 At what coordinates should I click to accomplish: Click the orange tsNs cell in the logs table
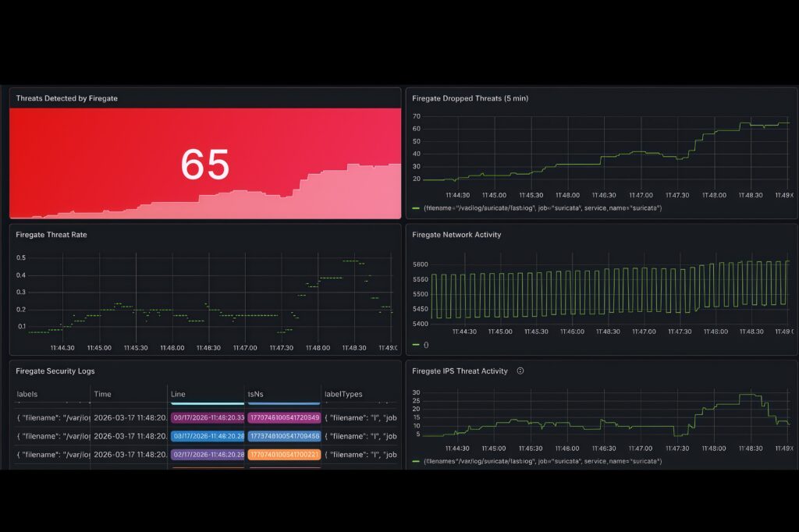pos(284,455)
